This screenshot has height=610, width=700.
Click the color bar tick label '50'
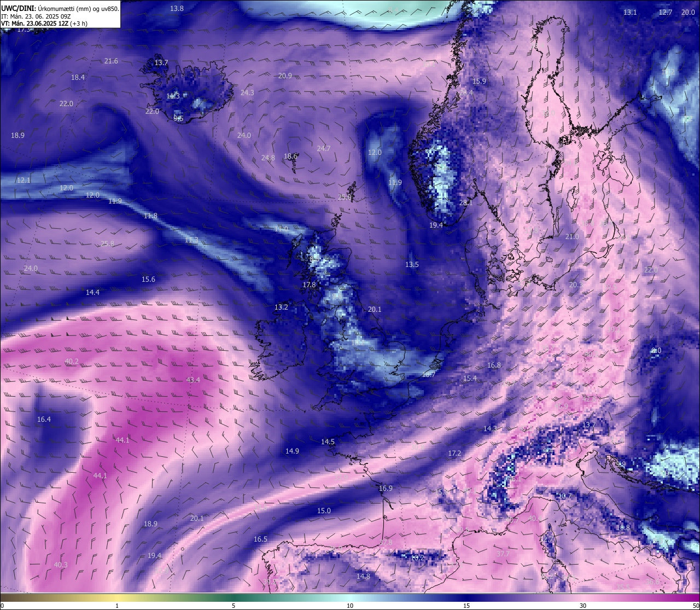pyautogui.click(x=696, y=606)
